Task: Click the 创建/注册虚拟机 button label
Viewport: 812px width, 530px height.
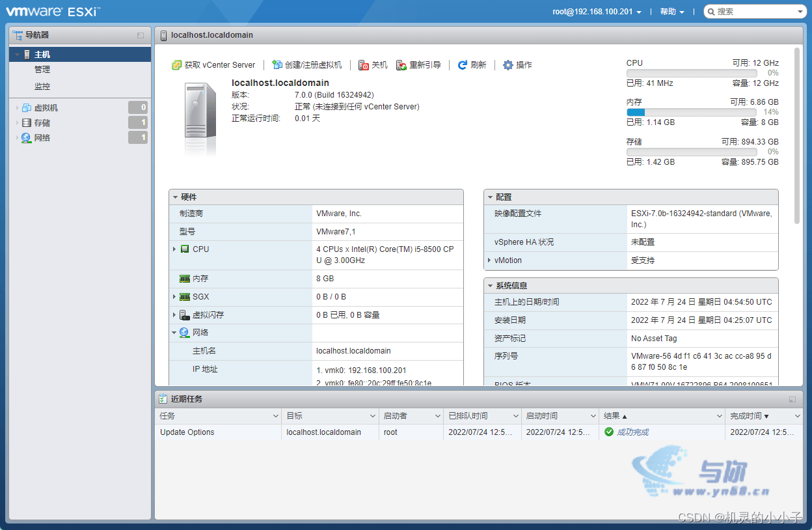Action: pyautogui.click(x=314, y=65)
